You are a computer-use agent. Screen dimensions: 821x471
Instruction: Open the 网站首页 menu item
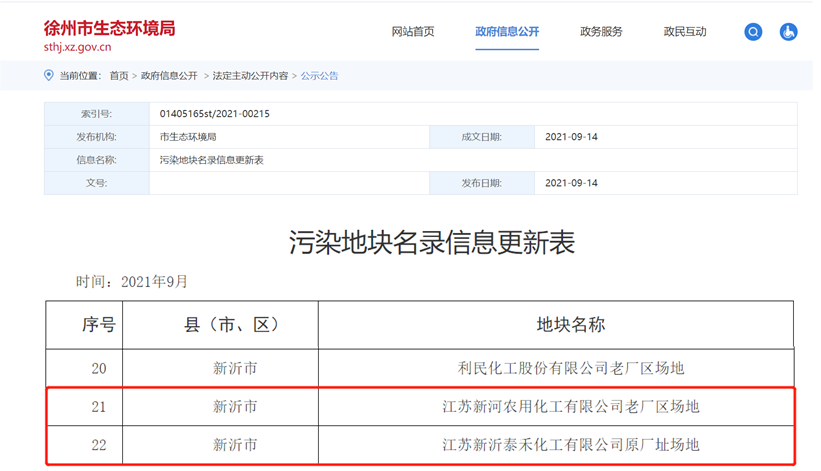coord(413,32)
